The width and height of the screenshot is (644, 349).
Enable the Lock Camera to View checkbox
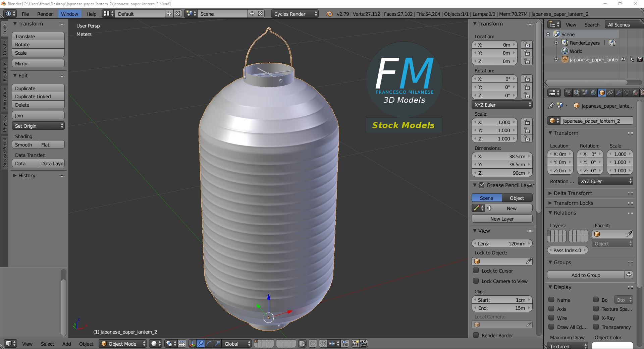tap(476, 281)
